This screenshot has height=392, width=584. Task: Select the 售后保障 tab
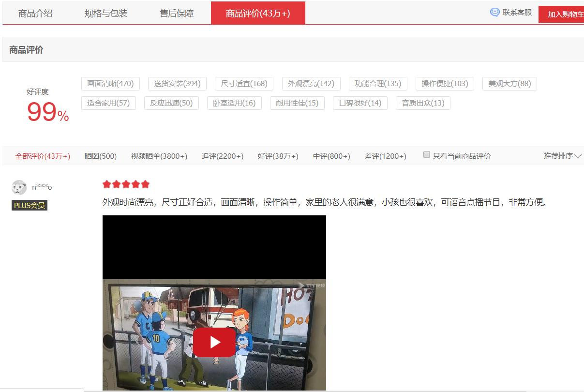[x=177, y=13]
